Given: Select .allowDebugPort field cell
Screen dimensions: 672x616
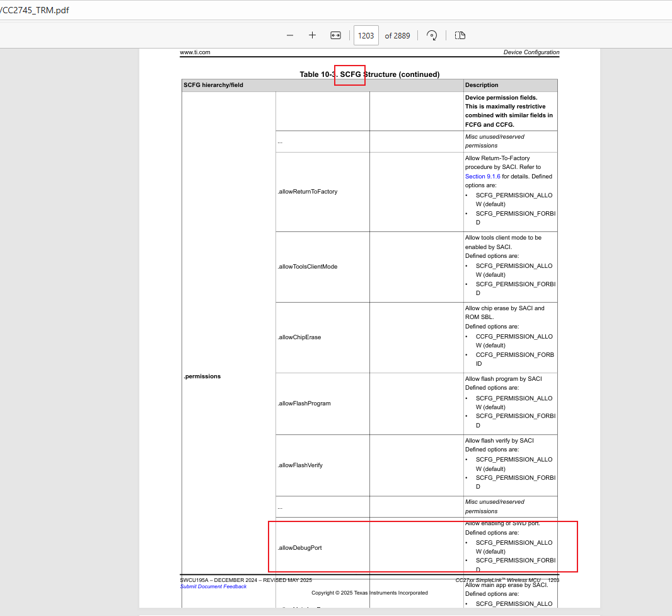Looking at the screenshot, I should click(x=322, y=548).
